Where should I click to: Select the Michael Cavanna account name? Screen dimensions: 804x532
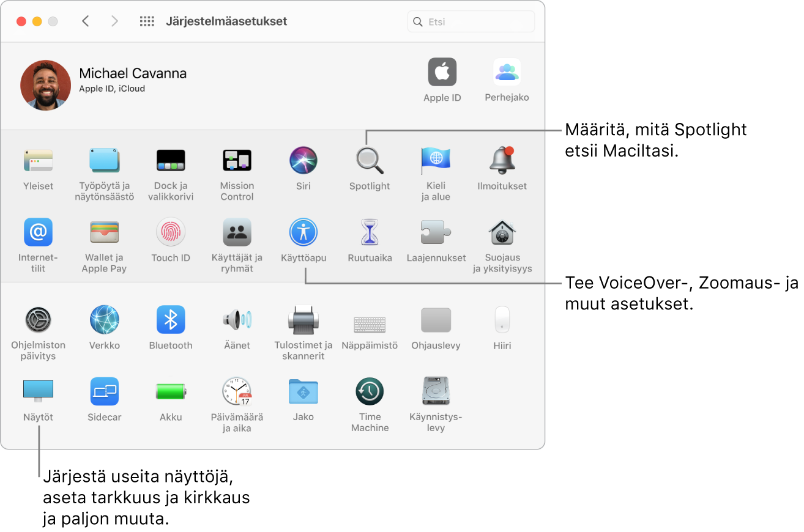click(133, 73)
